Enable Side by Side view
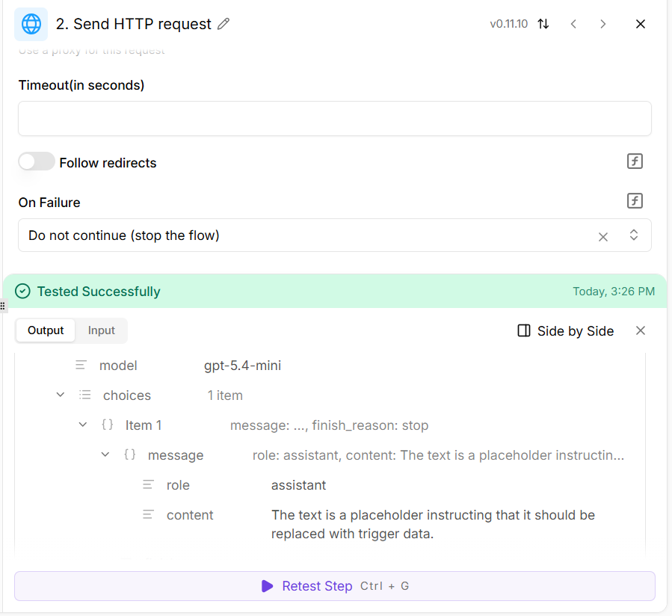672x616 pixels. 565,331
